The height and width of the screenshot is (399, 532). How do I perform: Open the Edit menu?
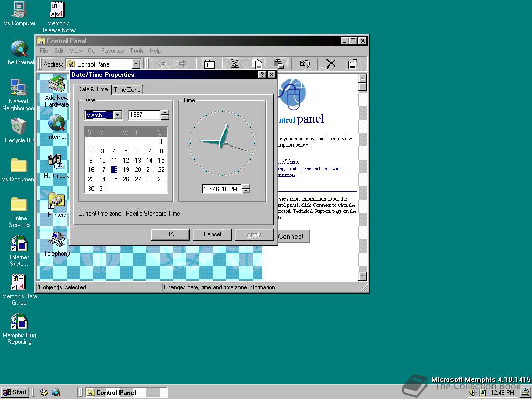pos(59,51)
